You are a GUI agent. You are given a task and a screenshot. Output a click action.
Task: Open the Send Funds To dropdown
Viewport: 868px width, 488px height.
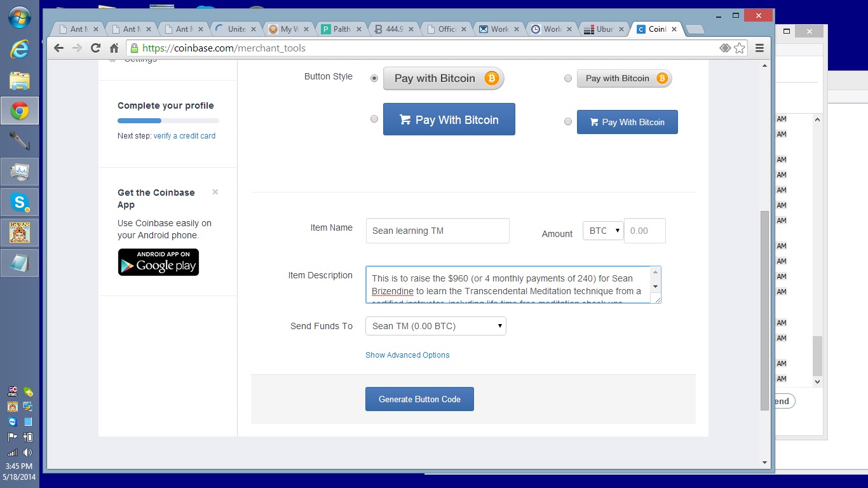pyautogui.click(x=435, y=326)
